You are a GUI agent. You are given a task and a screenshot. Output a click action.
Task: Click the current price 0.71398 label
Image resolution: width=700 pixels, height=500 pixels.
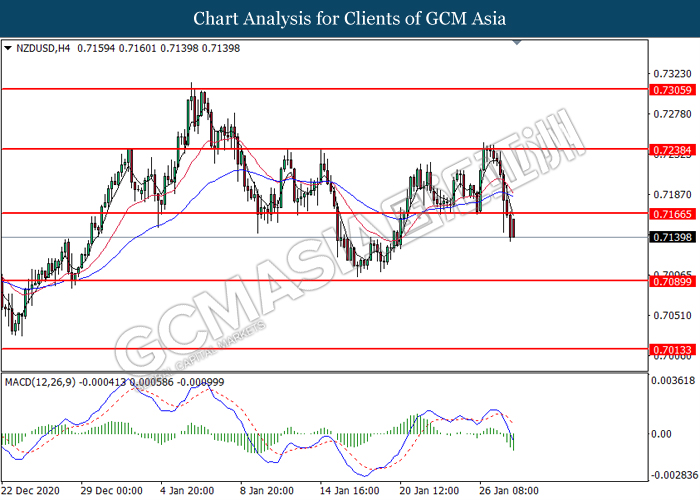672,237
